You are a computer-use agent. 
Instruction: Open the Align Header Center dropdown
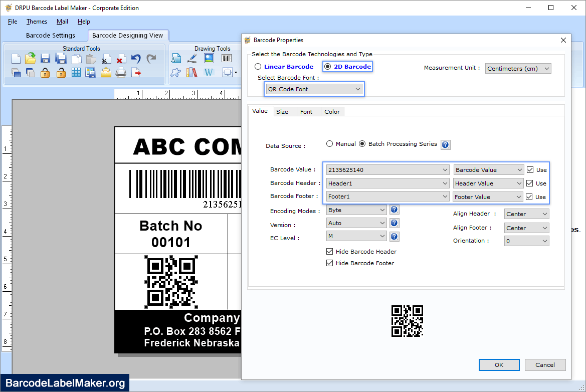[526, 214]
